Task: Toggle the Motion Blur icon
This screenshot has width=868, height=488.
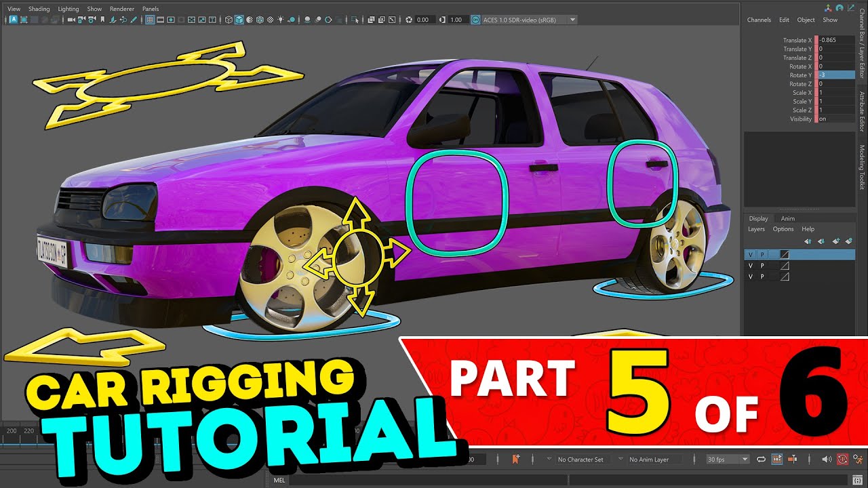Action: pos(318,20)
